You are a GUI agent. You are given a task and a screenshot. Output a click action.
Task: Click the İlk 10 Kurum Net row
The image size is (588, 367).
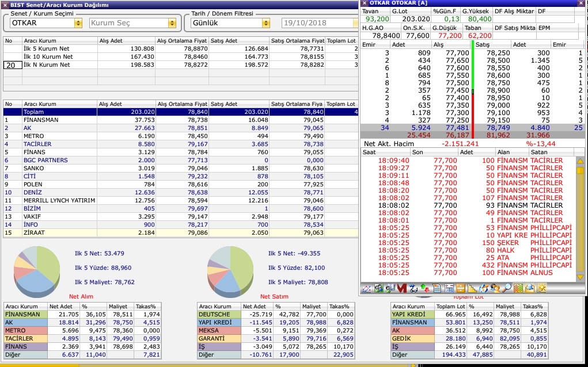pos(181,57)
